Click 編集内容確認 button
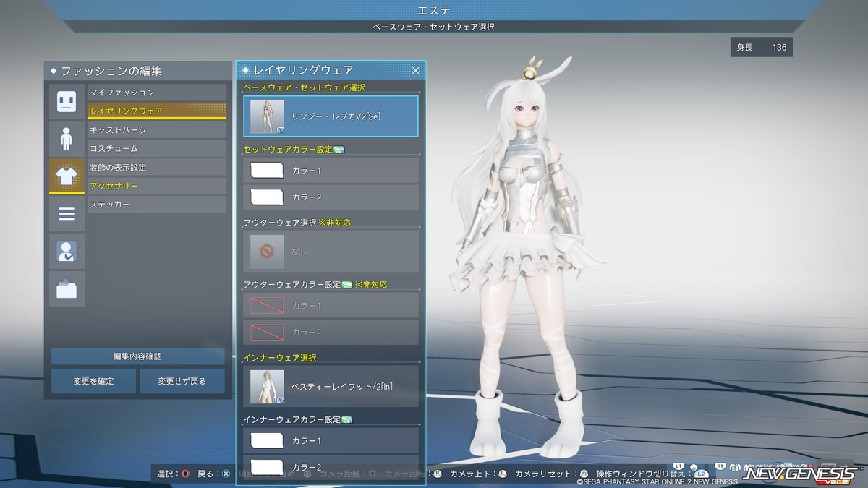This screenshot has width=868, height=488. pyautogui.click(x=137, y=356)
